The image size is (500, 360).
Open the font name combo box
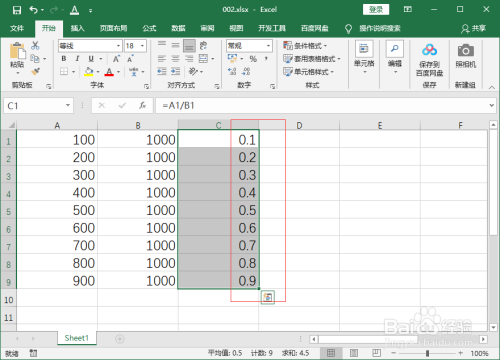coord(90,46)
